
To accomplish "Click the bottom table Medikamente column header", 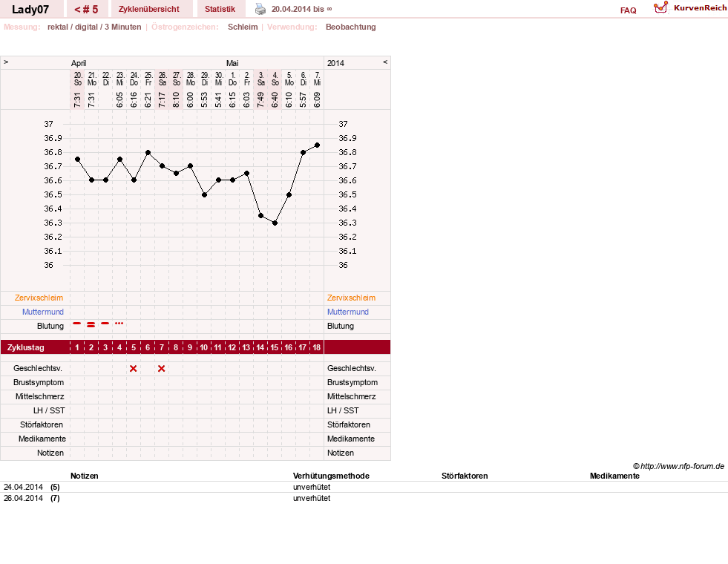I will coord(614,476).
